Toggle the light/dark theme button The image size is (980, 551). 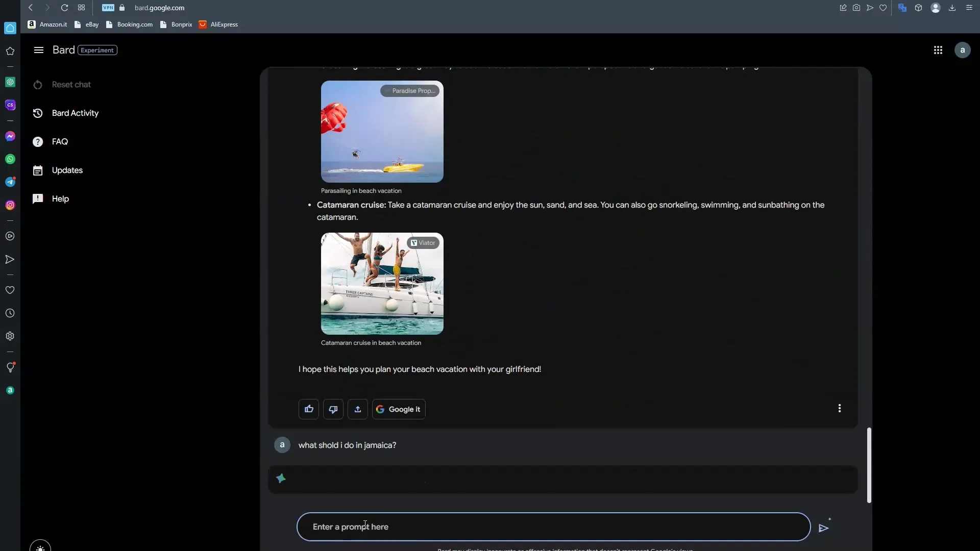pos(40,547)
